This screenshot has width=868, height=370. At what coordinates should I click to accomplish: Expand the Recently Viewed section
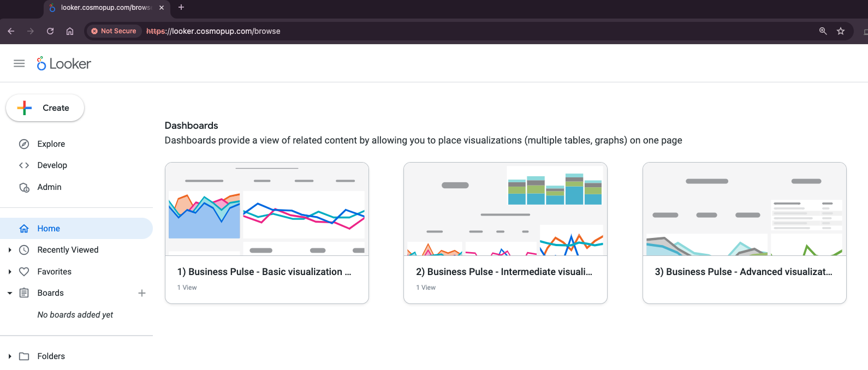click(10, 250)
